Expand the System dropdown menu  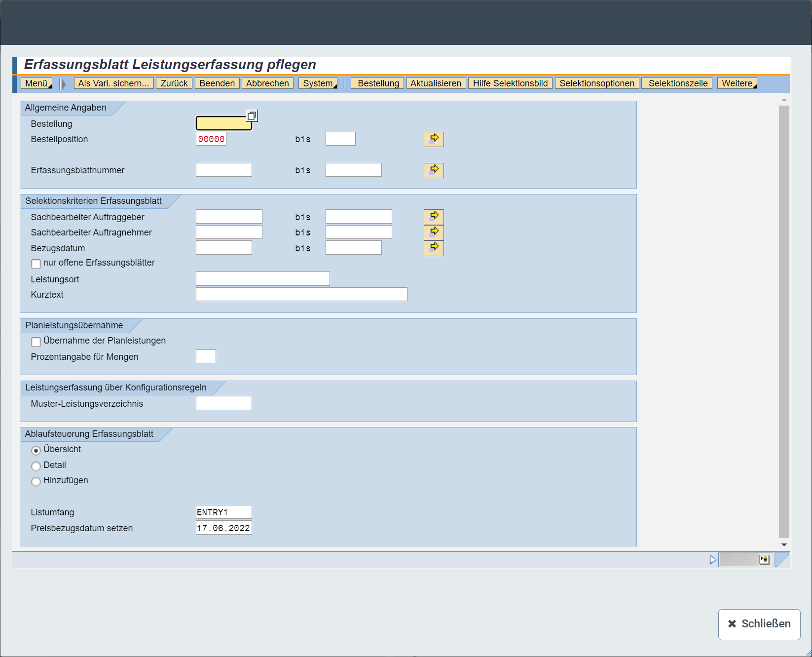[318, 83]
